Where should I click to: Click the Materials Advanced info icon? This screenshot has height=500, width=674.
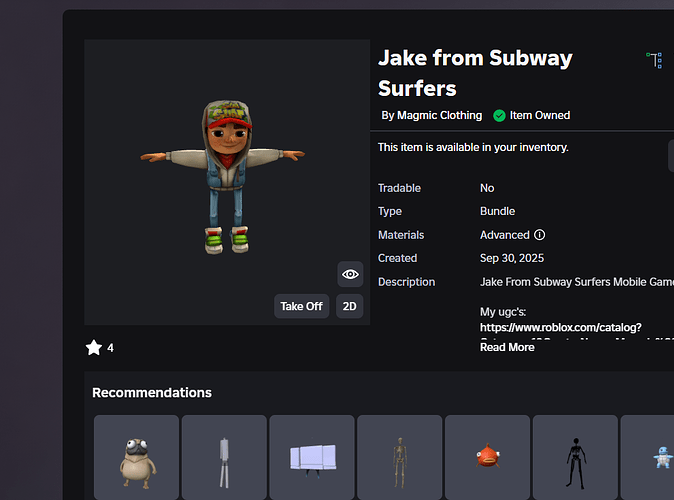click(539, 235)
